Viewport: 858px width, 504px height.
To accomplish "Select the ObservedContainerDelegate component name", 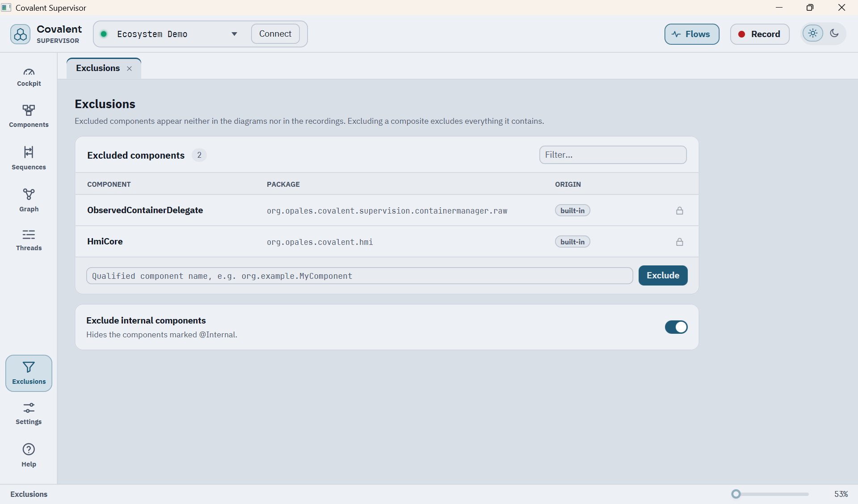I will point(145,210).
